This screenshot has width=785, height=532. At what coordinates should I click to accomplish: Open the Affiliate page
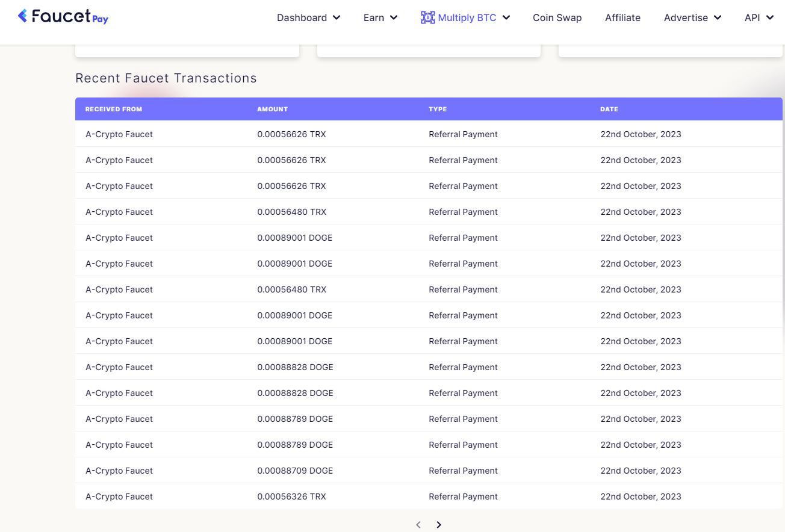tap(622, 17)
